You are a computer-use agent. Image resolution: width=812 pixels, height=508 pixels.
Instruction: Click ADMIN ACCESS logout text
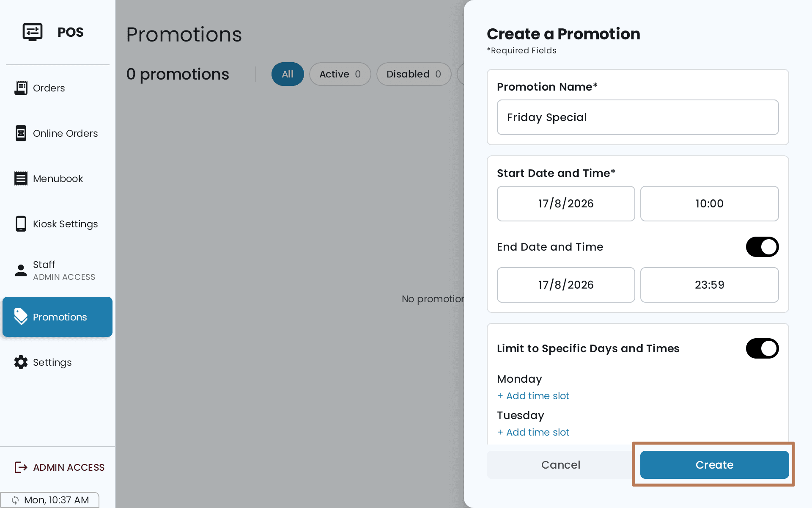[x=69, y=467]
